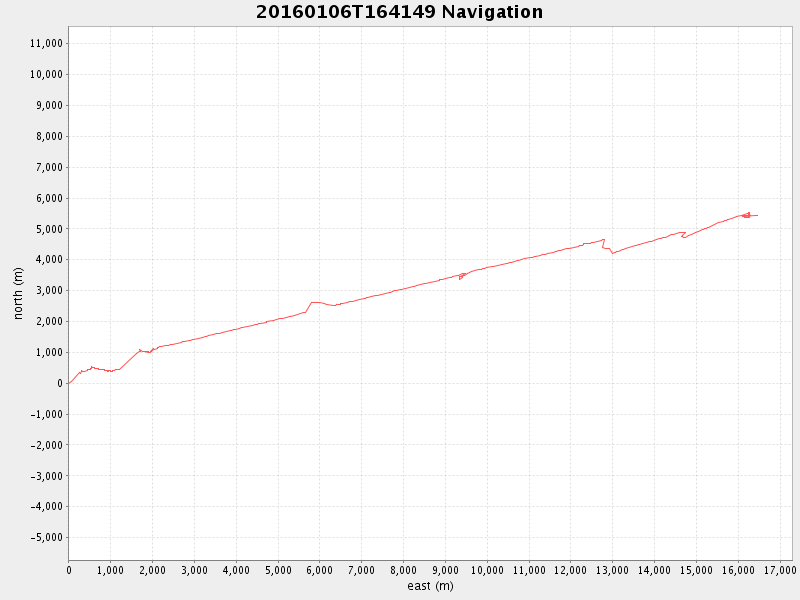The width and height of the screenshot is (800, 600).
Task: Click the chart title '20160106T164149 Navigation'
Action: (x=399, y=12)
